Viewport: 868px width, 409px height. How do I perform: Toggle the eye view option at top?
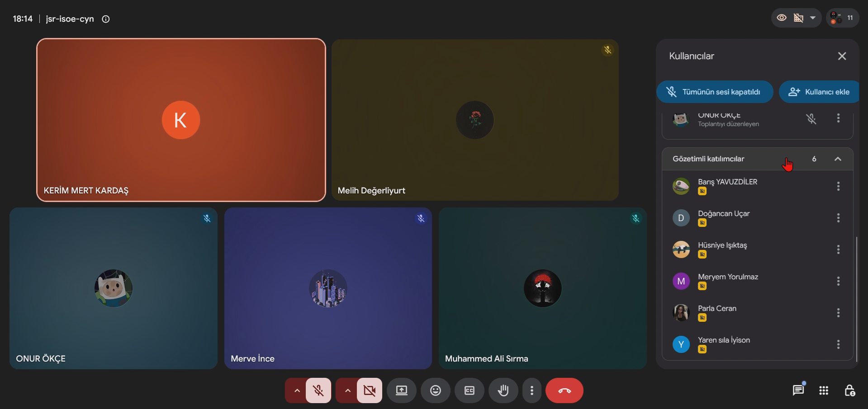(782, 18)
